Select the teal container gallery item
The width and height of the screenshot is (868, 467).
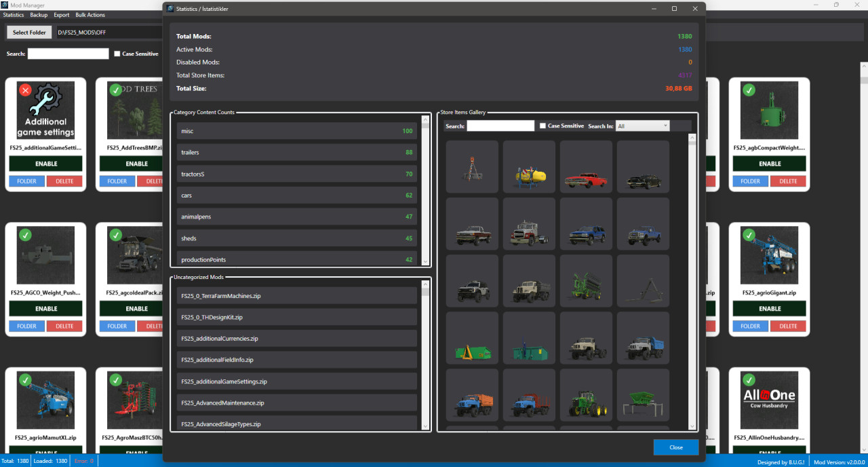529,339
